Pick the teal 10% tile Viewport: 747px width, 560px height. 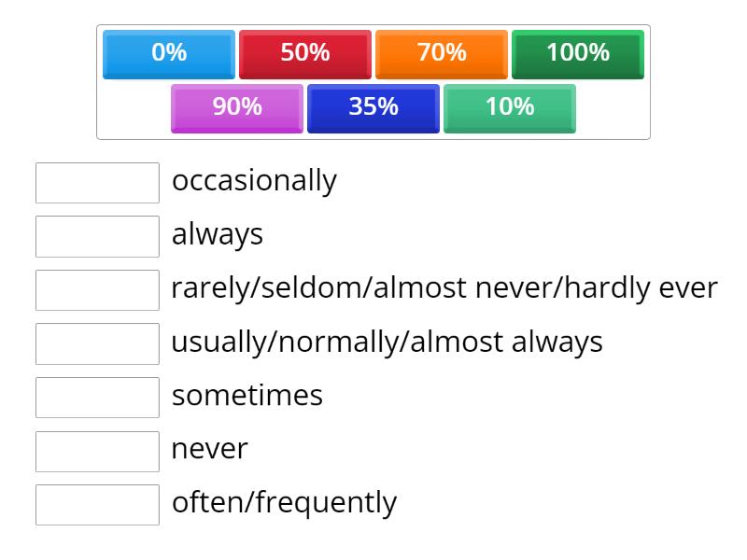point(510,107)
